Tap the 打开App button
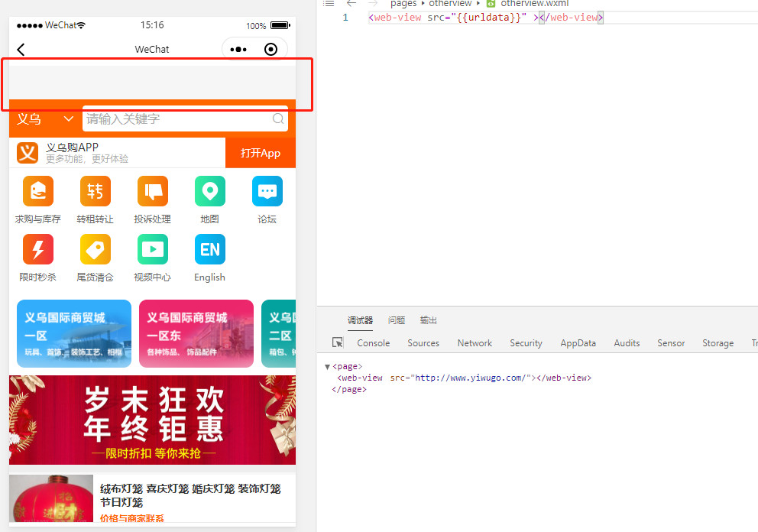Image resolution: width=758 pixels, height=532 pixels. coord(261,153)
